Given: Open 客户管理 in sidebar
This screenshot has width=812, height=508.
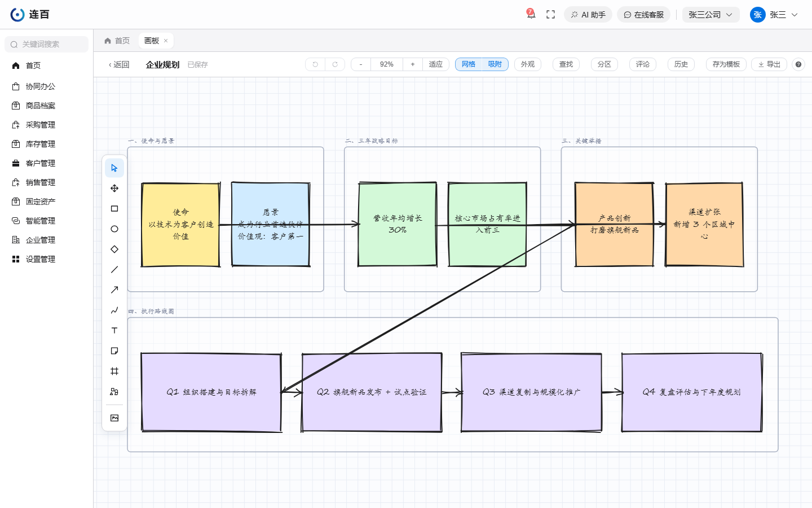Looking at the screenshot, I should [x=41, y=163].
